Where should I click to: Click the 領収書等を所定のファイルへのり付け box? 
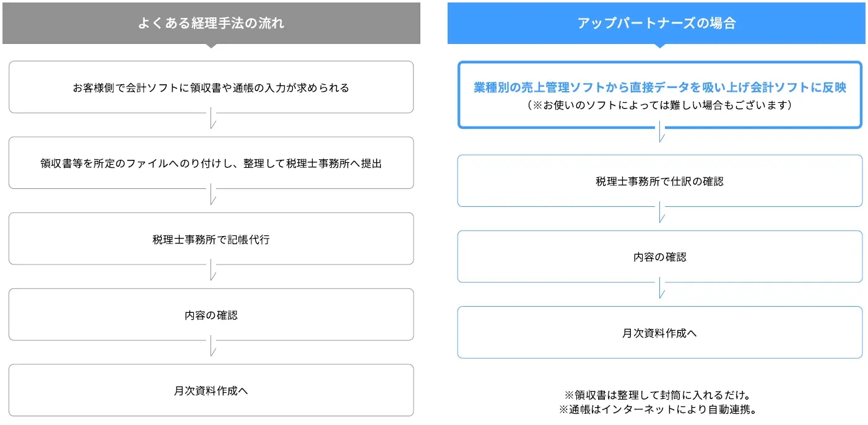coord(211,164)
